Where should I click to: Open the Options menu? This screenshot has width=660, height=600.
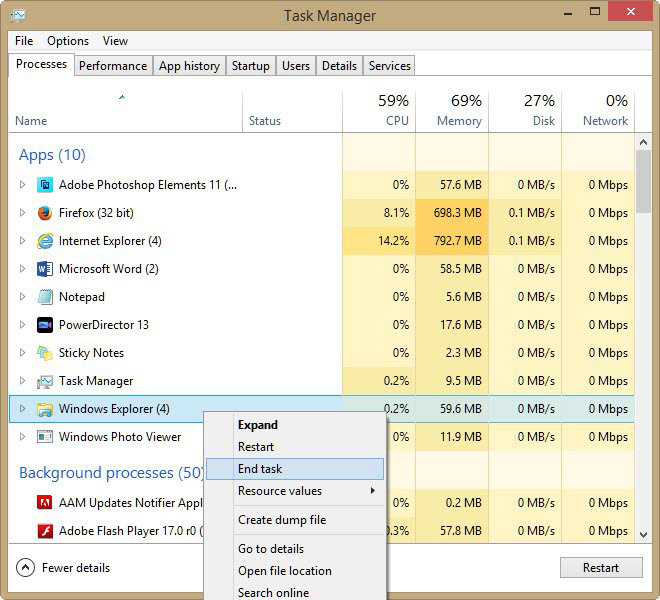(x=68, y=41)
